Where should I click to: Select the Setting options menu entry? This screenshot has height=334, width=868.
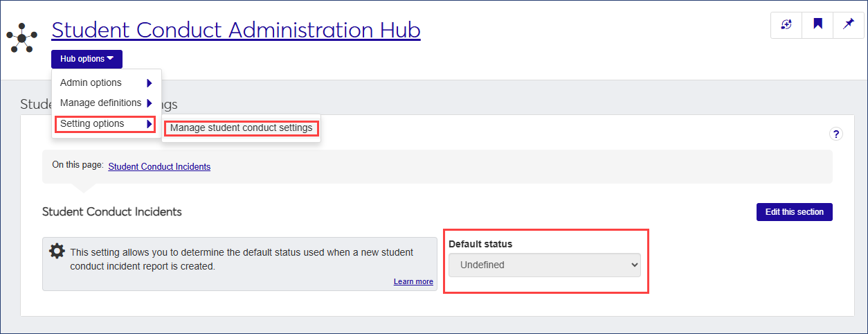(105, 124)
